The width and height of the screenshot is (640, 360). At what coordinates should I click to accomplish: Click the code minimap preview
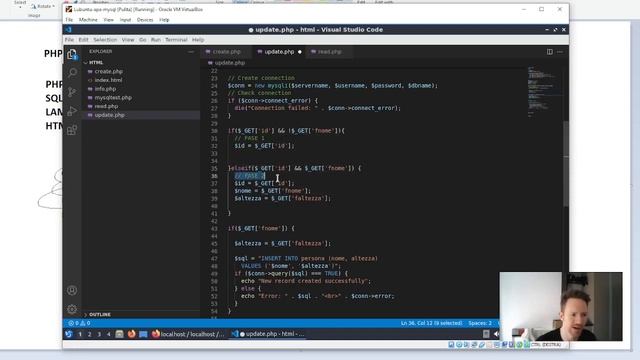[x=544, y=92]
